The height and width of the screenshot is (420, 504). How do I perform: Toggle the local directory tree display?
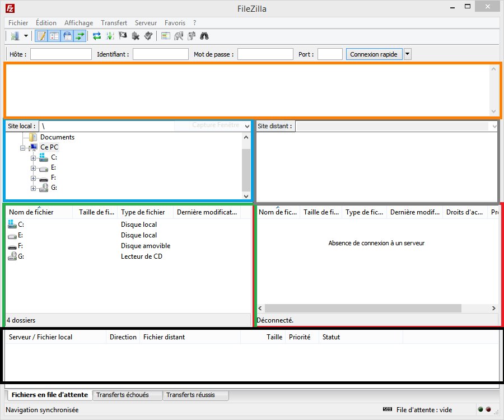point(54,36)
